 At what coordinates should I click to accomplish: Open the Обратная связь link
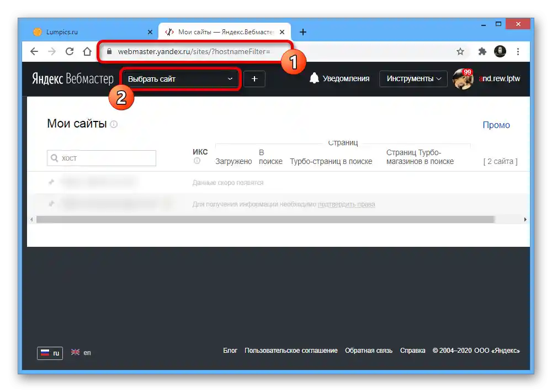click(x=369, y=351)
